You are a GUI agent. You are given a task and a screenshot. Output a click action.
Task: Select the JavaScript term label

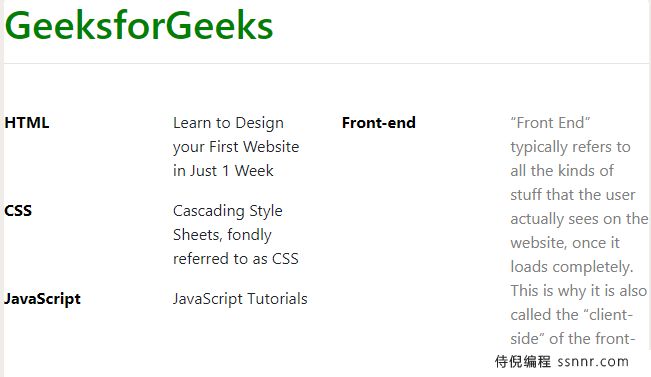(42, 299)
